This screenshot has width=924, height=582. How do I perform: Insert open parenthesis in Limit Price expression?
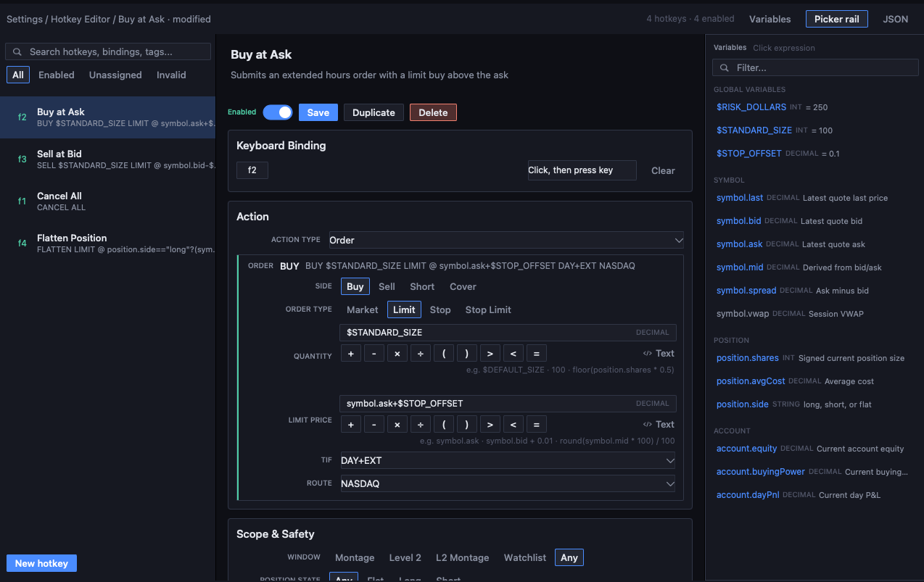[444, 425]
